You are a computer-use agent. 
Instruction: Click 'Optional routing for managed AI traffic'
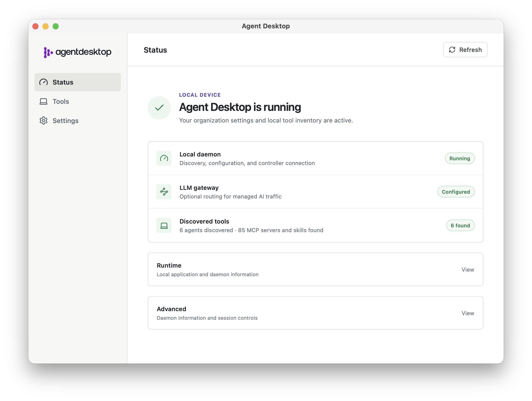pyautogui.click(x=230, y=197)
